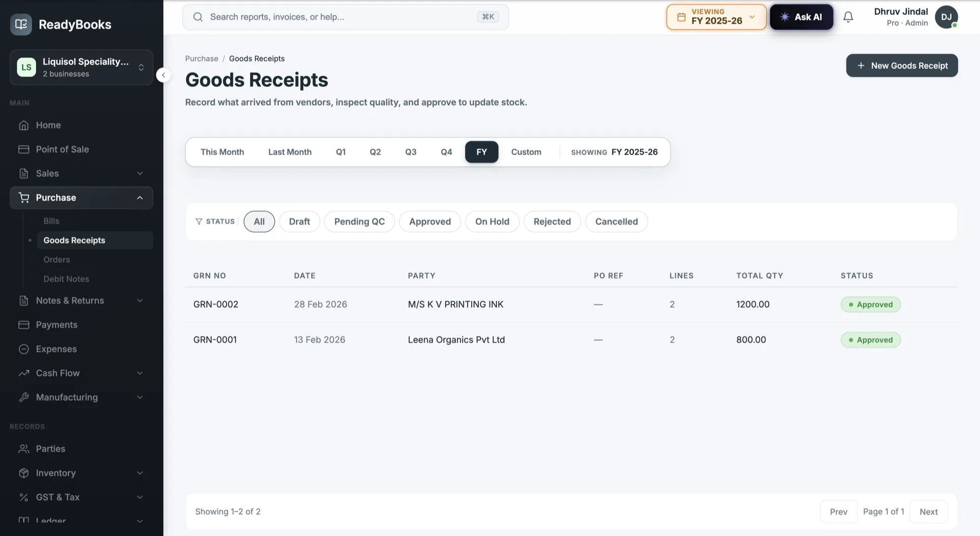Select the Custom period tab
Image resolution: width=980 pixels, height=536 pixels.
point(526,152)
